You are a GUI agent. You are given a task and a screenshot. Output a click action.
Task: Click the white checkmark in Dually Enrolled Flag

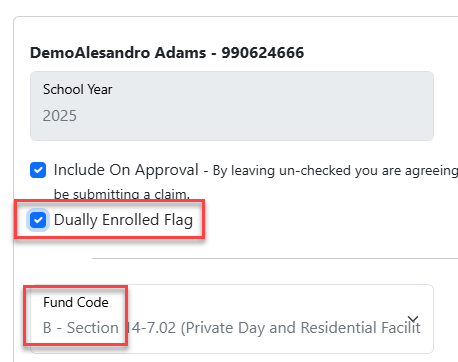[x=38, y=220]
